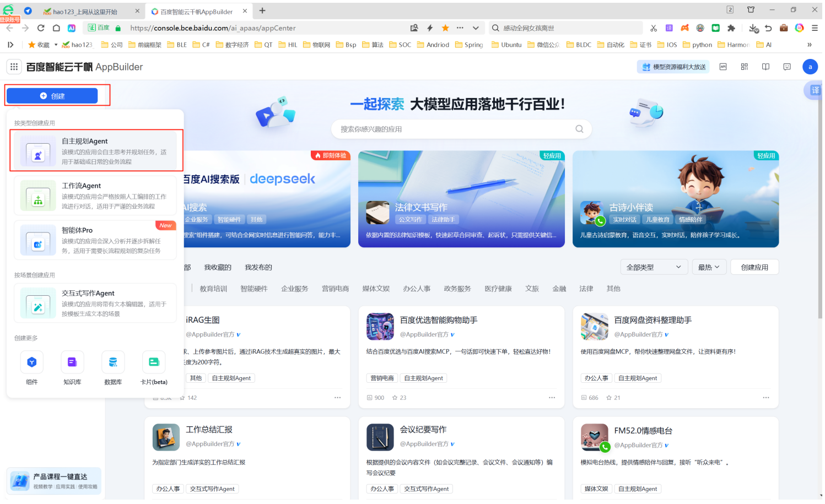Click the 产品课程一键直达 banner

tap(54, 481)
